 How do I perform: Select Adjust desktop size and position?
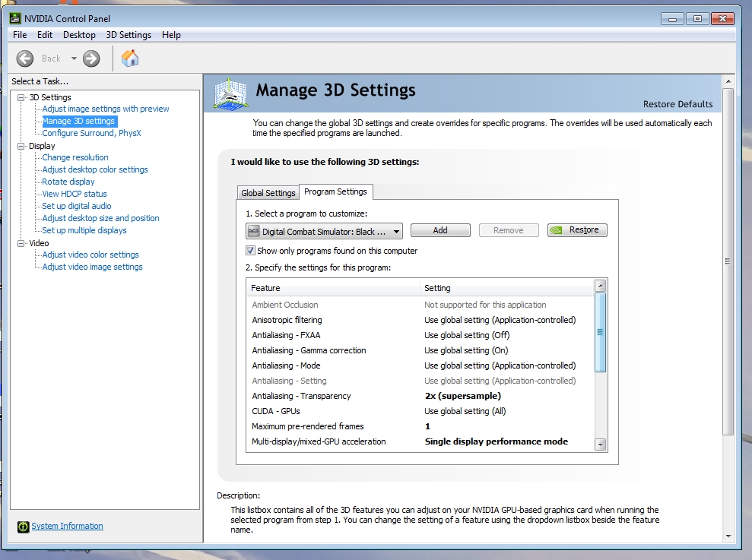(100, 218)
